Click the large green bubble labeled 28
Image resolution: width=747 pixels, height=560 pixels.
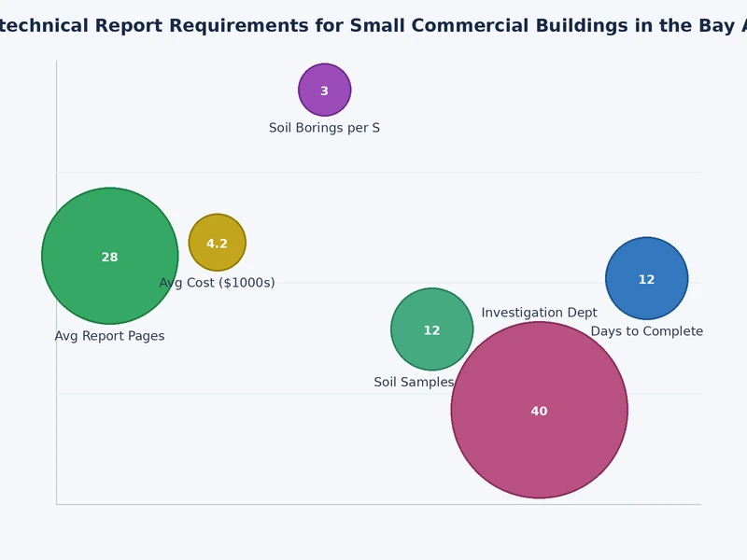(109, 256)
